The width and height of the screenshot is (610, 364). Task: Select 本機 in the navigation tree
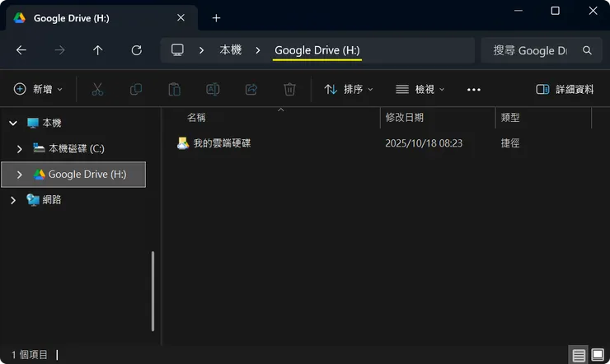point(52,124)
